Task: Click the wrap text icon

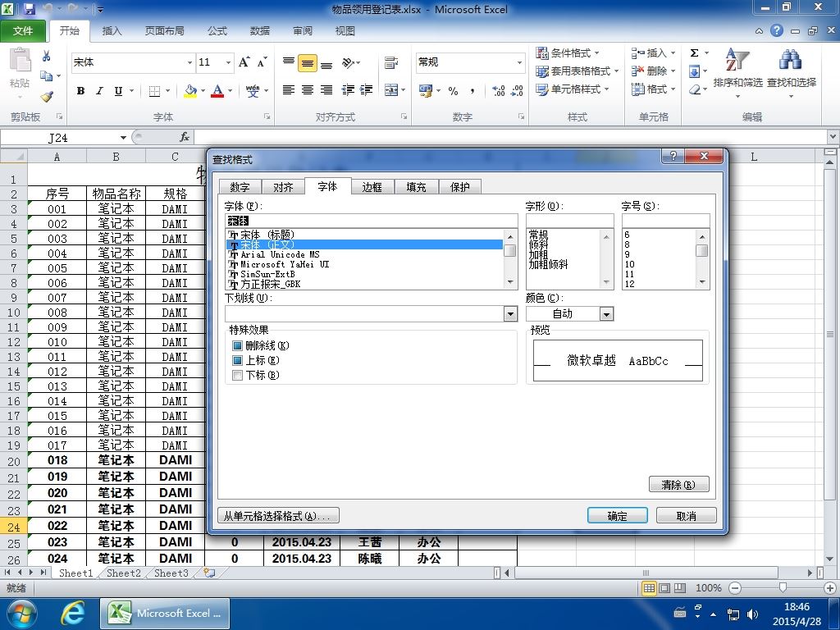Action: pos(391,63)
